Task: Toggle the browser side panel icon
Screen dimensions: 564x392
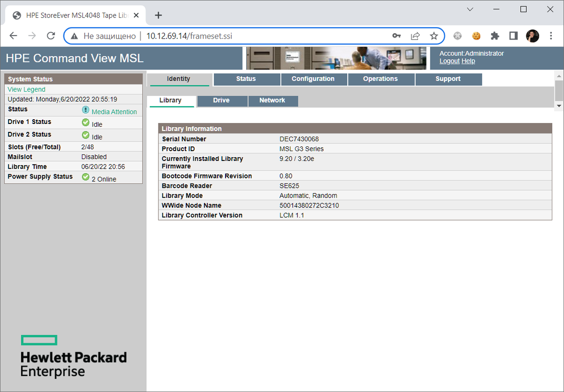Action: pyautogui.click(x=513, y=36)
